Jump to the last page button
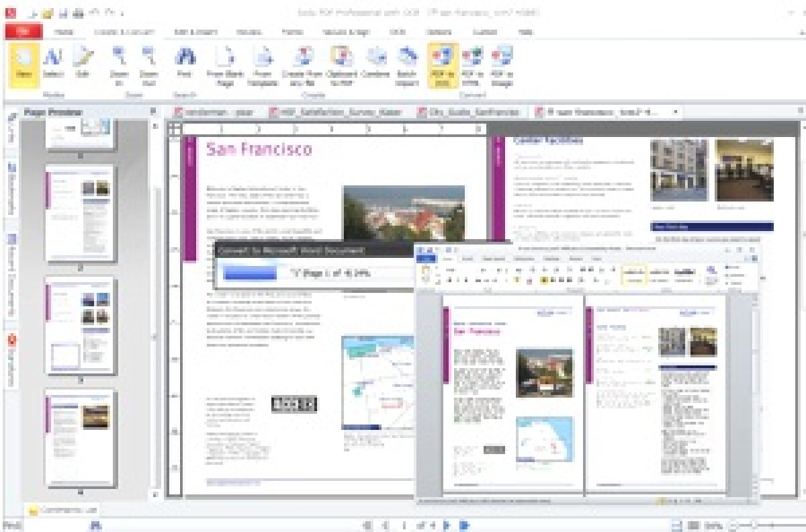The image size is (806, 532). click(x=464, y=525)
